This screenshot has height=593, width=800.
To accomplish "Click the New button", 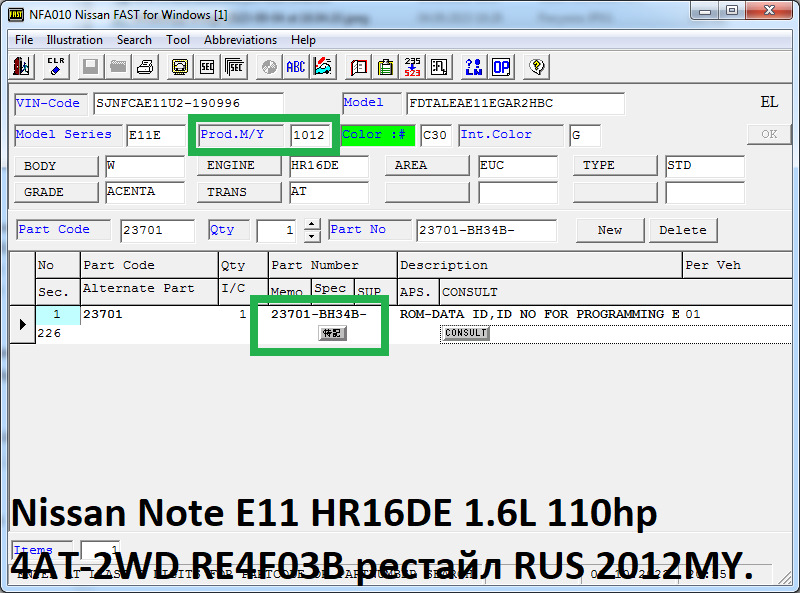I will click(610, 229).
